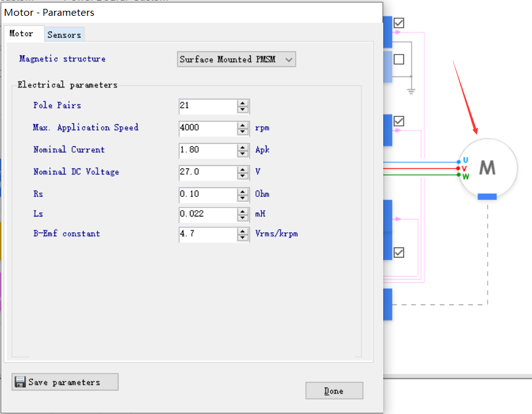
Task: Decrease Nominal DC Voltage value
Action: [x=243, y=175]
